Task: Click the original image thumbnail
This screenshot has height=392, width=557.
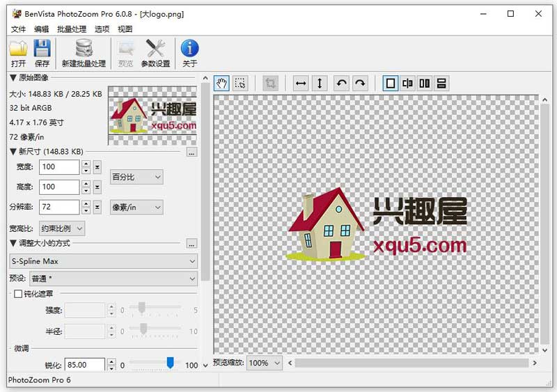Action: point(152,116)
